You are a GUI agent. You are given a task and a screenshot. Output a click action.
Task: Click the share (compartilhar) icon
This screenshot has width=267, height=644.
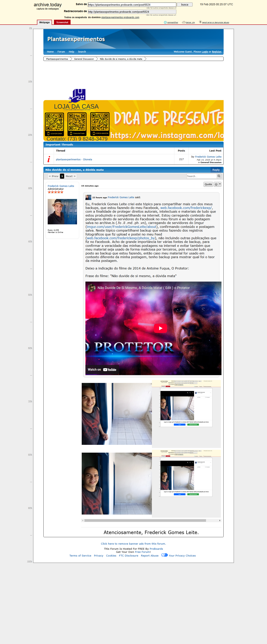(x=165, y=22)
